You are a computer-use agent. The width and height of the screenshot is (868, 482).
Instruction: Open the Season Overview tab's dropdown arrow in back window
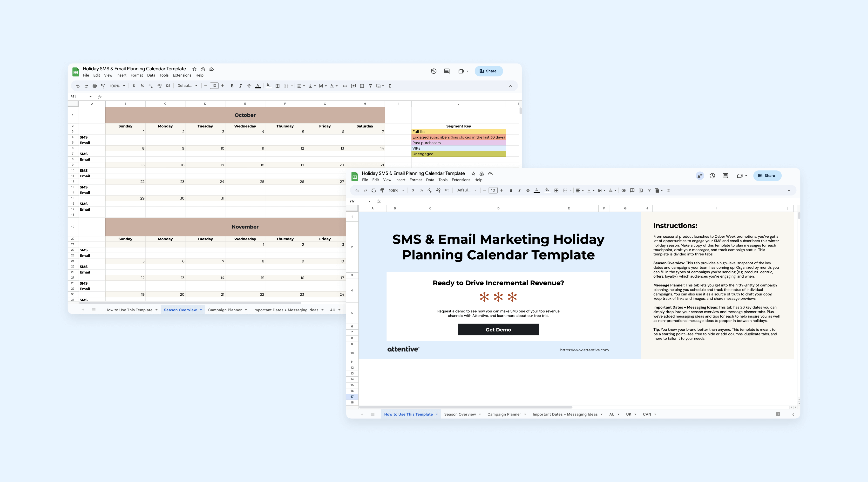click(201, 310)
